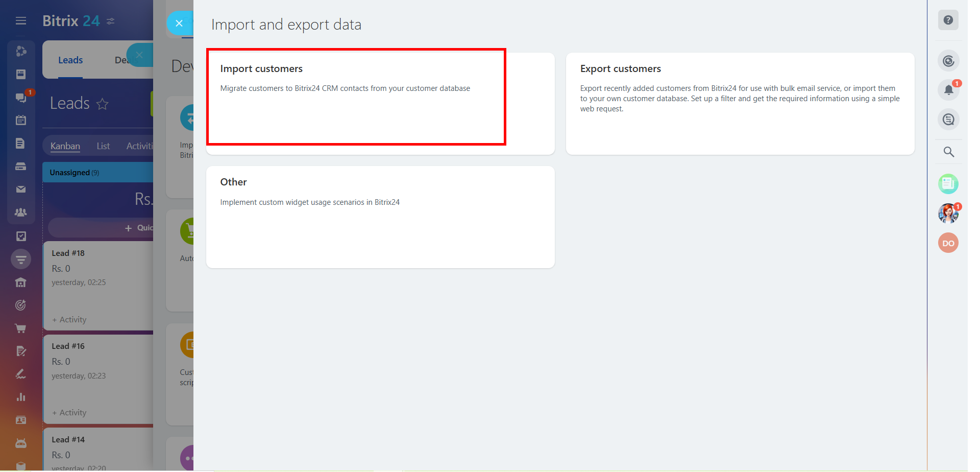Viewport: 980px width, 472px height.
Task: Click the Unassigned (9) column header
Action: [x=98, y=173]
